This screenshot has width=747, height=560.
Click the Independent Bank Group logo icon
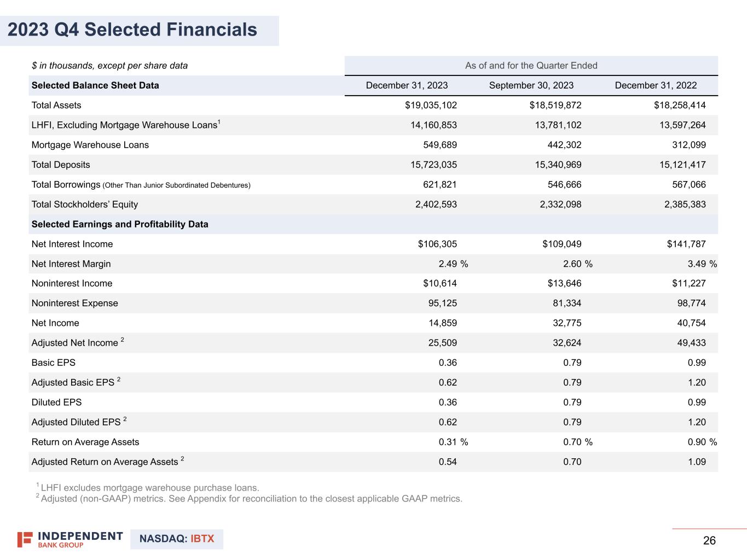[x=25, y=539]
